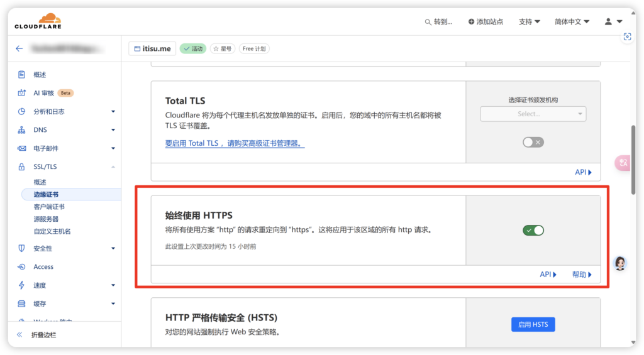
Task: Click the HTTP 严格传输安全 (HSTS) heading
Action: (221, 317)
